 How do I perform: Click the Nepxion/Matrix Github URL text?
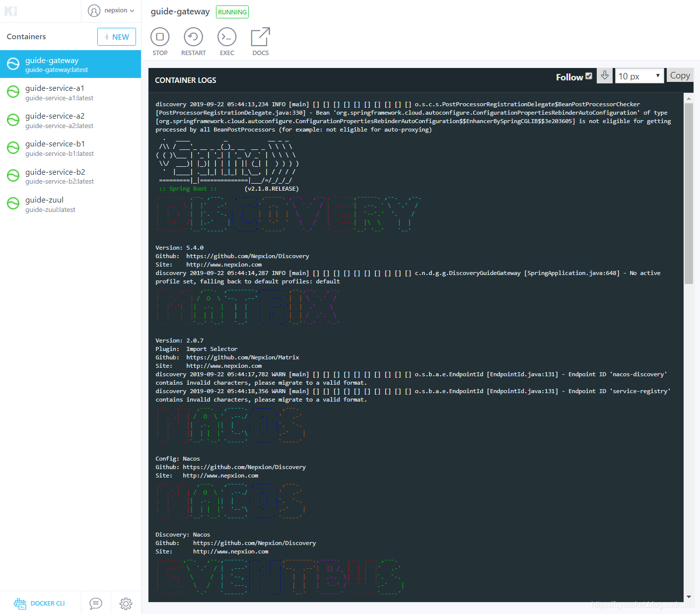243,357
